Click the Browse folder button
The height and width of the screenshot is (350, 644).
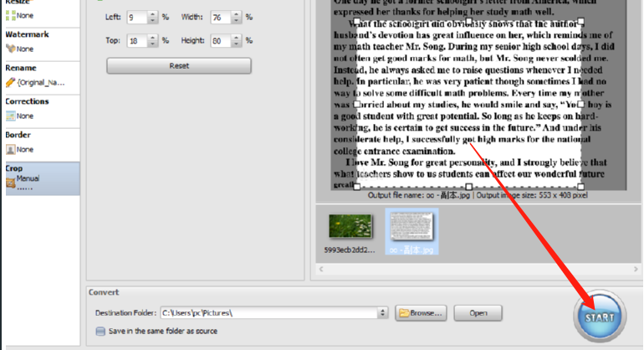pyautogui.click(x=421, y=313)
